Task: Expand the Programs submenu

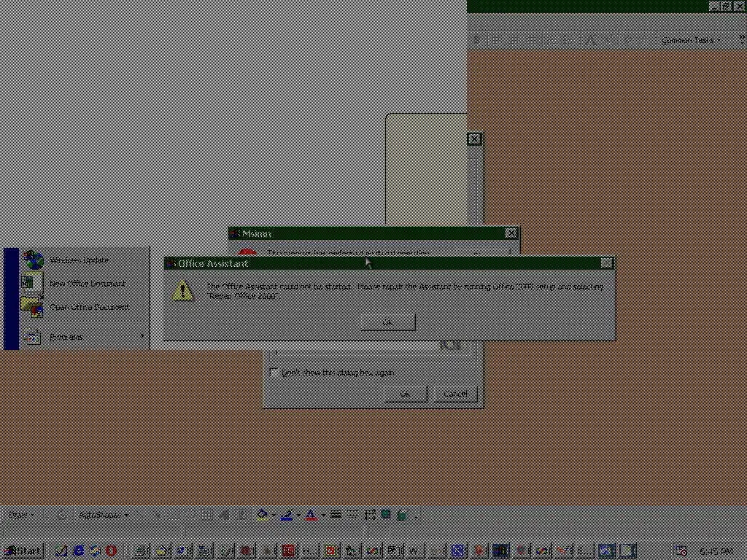Action: tap(83, 337)
